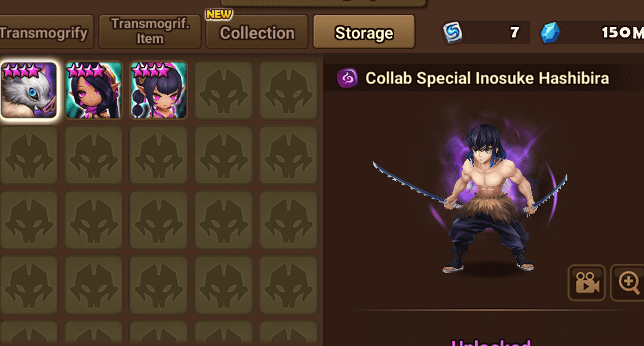This screenshot has width=644, height=346.
Task: Click the blue mana crystal icon
Action: tap(550, 33)
